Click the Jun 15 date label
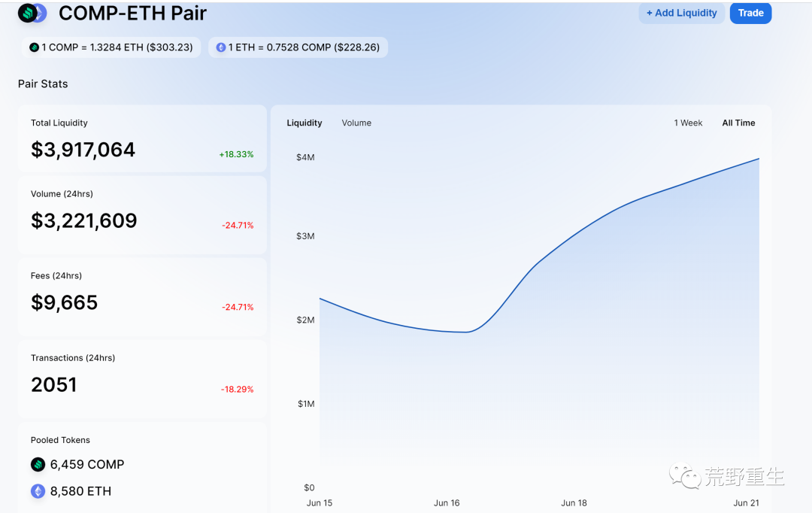Viewport: 812px width, 513px height. [320, 503]
